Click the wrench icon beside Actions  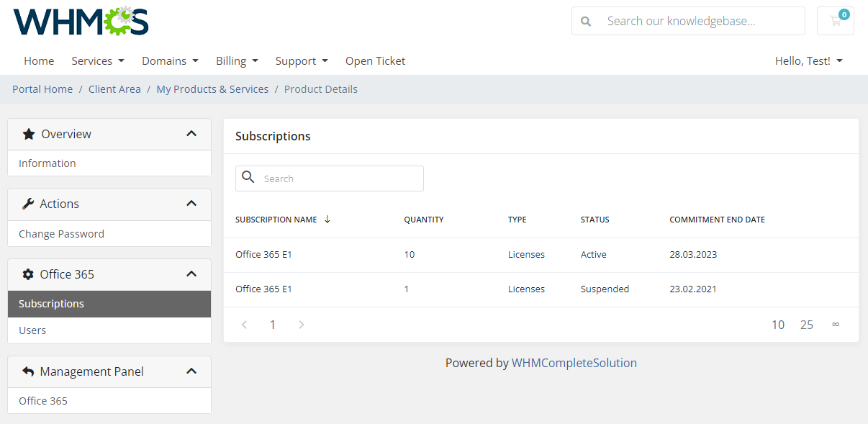point(28,204)
